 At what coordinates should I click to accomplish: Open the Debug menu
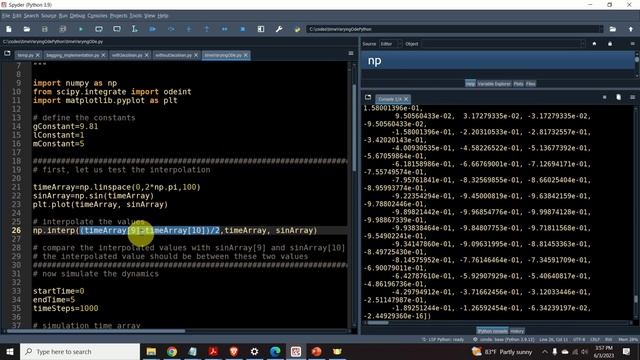[77, 16]
